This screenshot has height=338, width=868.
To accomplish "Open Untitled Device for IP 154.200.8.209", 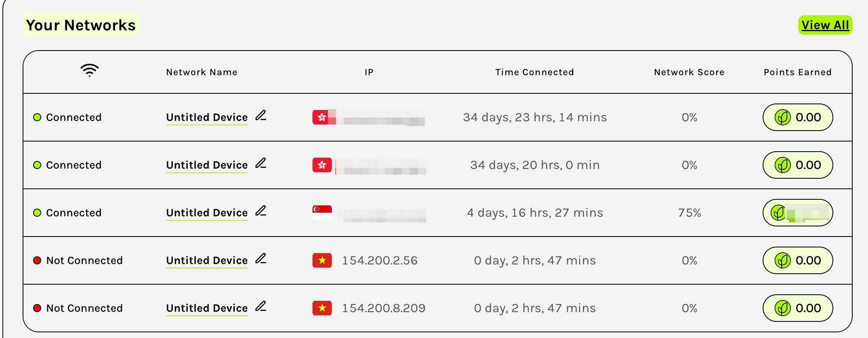I will coord(207,308).
